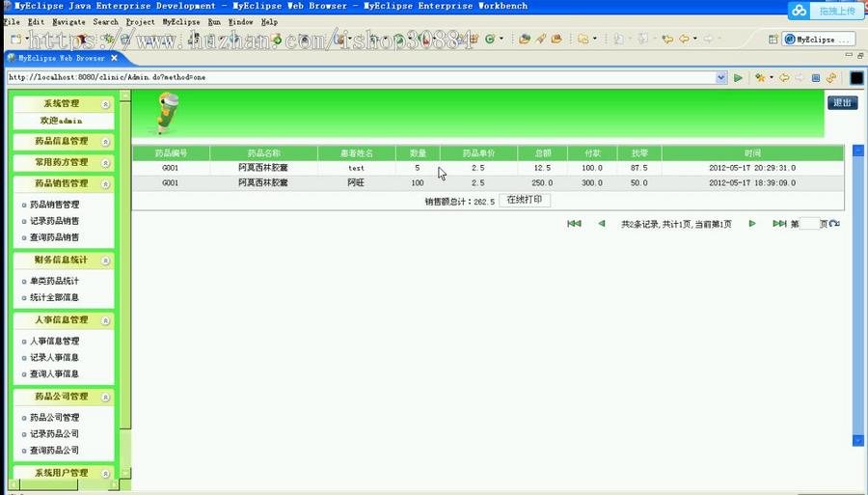The width and height of the screenshot is (868, 495).
Task: Open the 记录药品销售 link
Action: click(x=54, y=221)
